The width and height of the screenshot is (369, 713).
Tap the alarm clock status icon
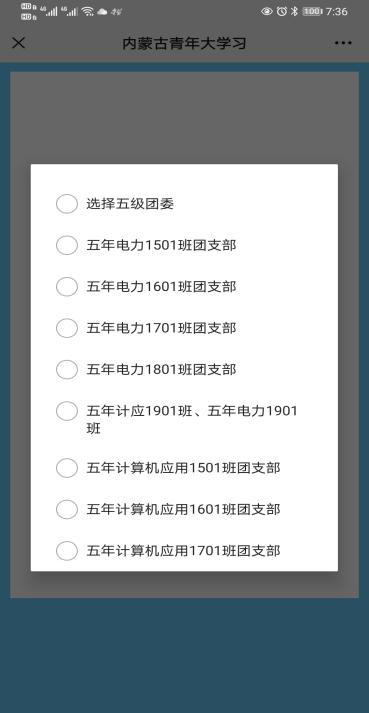click(282, 11)
